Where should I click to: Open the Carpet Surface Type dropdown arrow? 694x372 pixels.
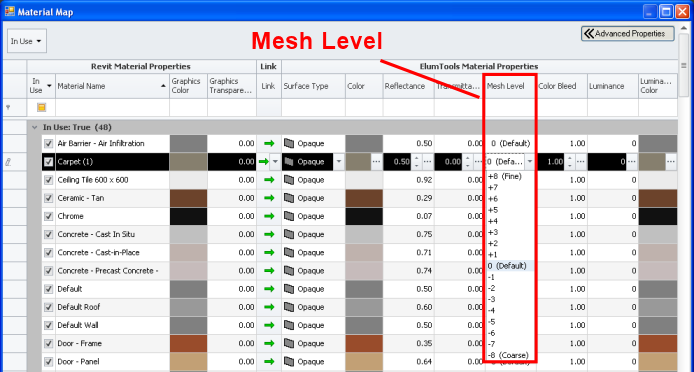coord(339,162)
